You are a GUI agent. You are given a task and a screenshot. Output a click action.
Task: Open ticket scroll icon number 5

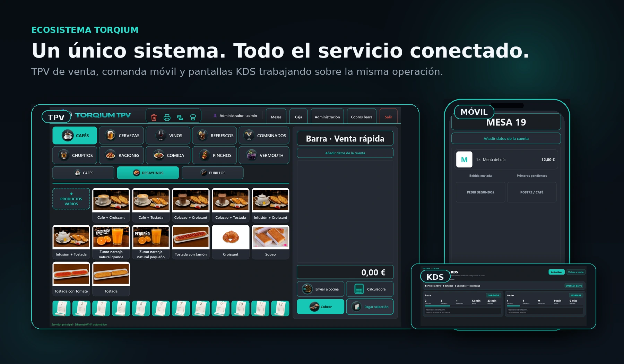click(141, 308)
